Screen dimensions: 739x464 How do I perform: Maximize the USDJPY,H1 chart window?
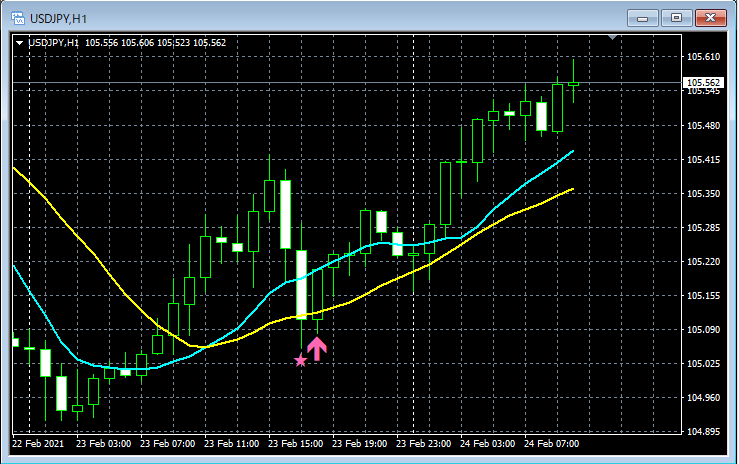click(x=676, y=18)
